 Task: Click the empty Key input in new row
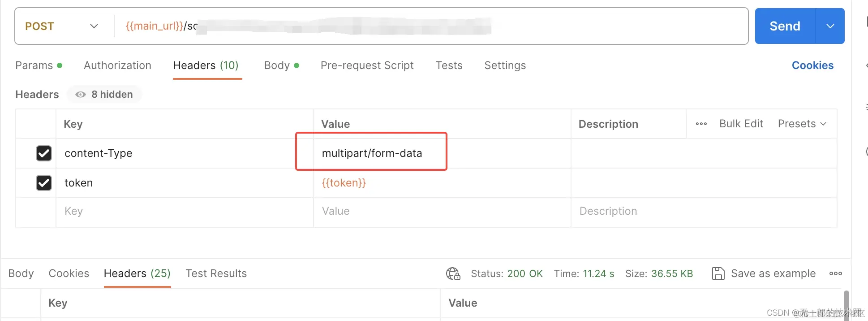tap(185, 211)
